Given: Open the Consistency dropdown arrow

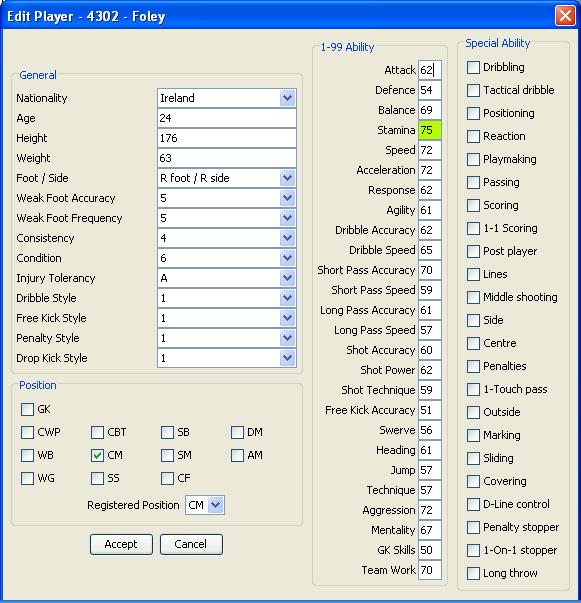Looking at the screenshot, I should 288,238.
